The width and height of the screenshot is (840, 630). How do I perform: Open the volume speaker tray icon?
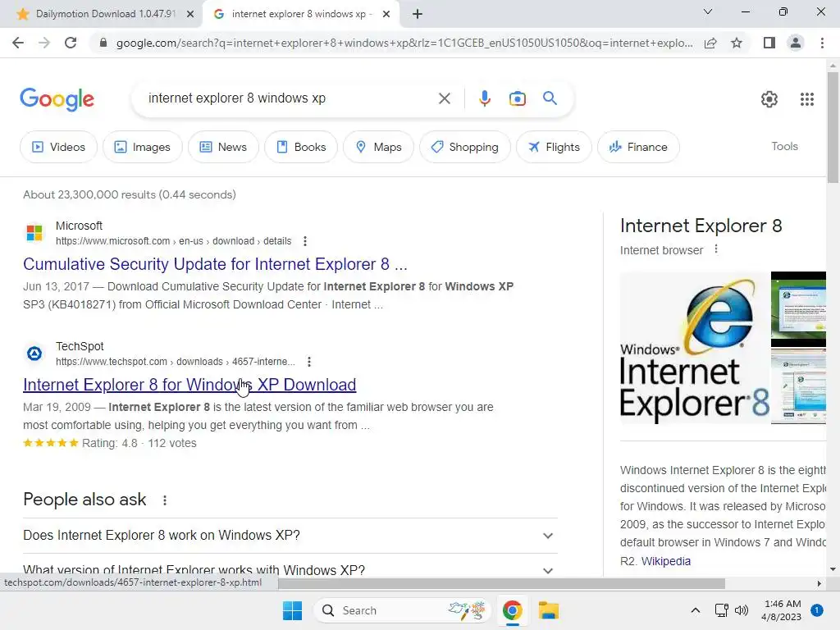point(742,610)
